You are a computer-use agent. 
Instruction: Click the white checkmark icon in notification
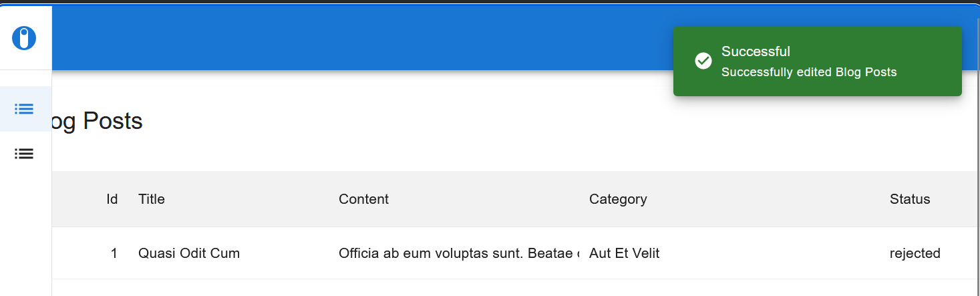tap(703, 61)
